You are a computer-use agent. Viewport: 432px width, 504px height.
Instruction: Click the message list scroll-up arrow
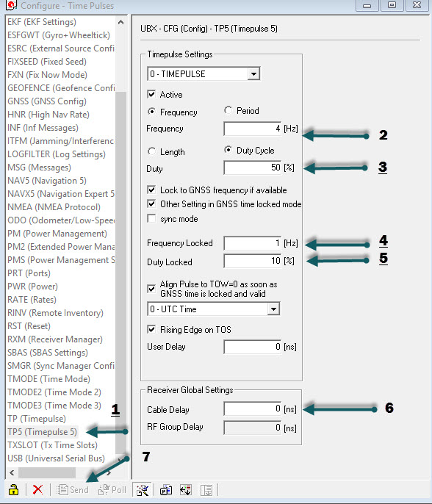(x=120, y=22)
